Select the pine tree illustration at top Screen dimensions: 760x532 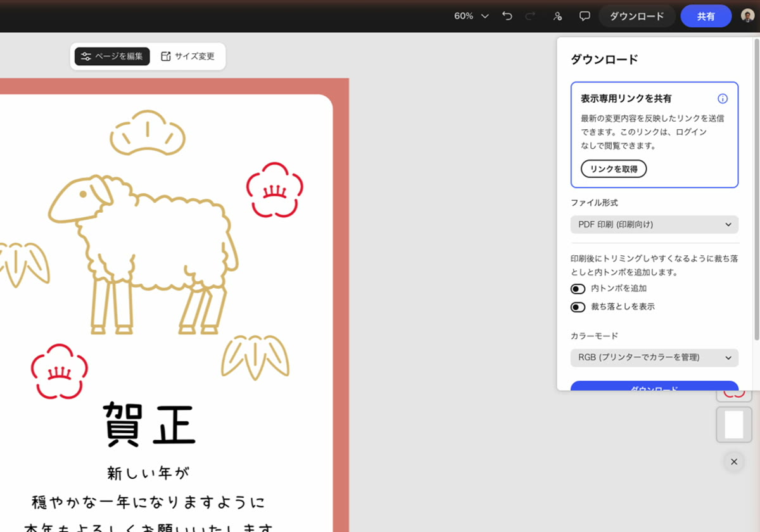click(x=148, y=133)
